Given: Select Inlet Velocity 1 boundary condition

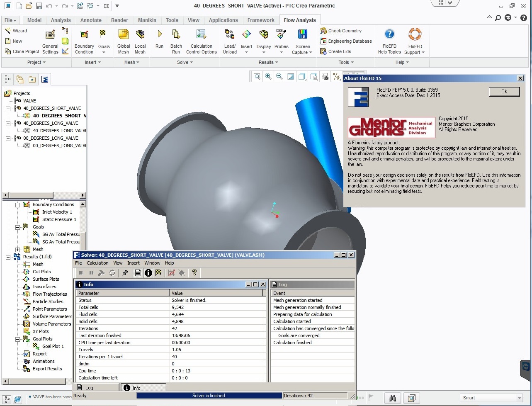Looking at the screenshot, I should (x=57, y=212).
